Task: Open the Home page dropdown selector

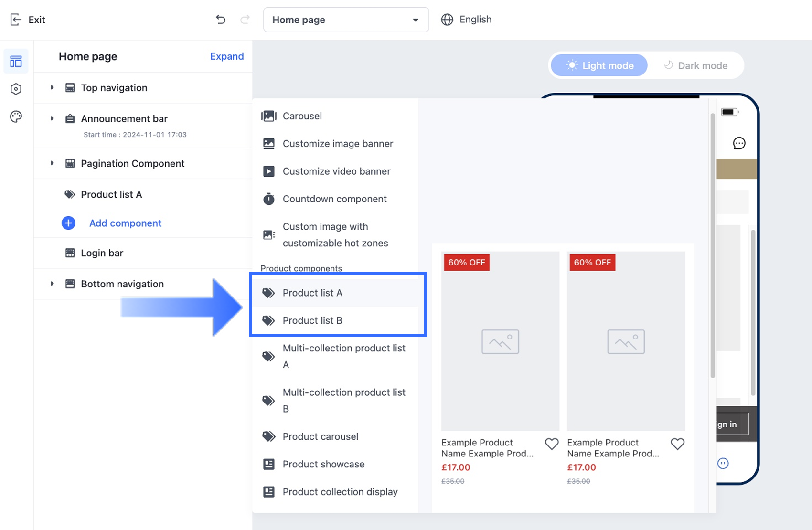Action: [x=346, y=20]
